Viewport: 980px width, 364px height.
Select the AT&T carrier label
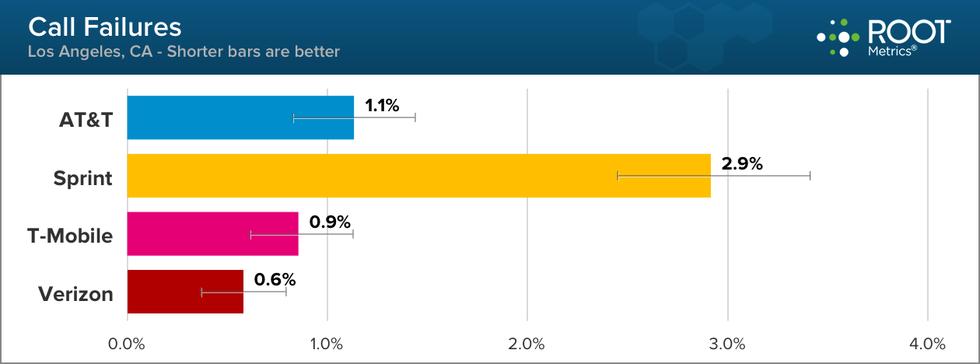pyautogui.click(x=86, y=119)
